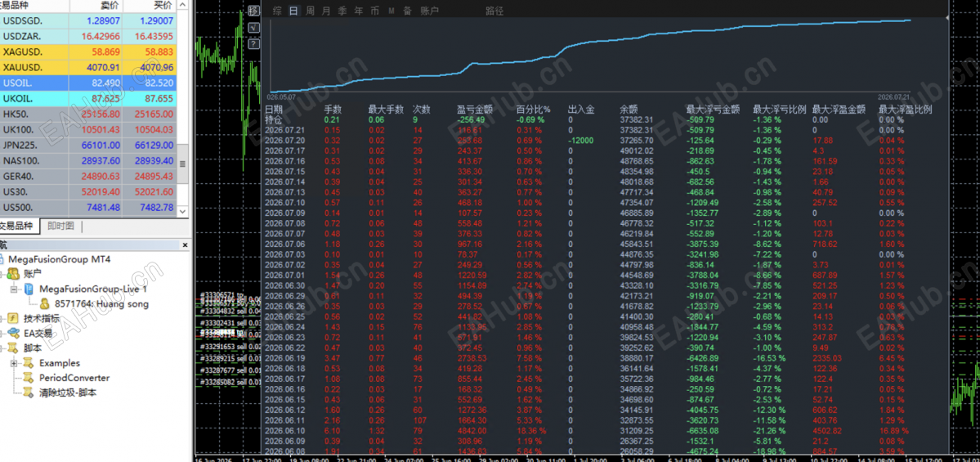Switch to 周 weekly statistics tab
Image resolution: width=980 pixels, height=462 pixels.
tap(310, 11)
